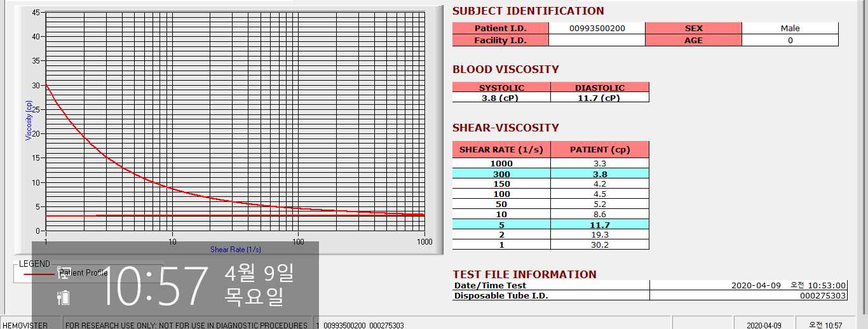Click the battery icon on the clock overlay
The height and width of the screenshot is (329, 868).
tap(63, 297)
